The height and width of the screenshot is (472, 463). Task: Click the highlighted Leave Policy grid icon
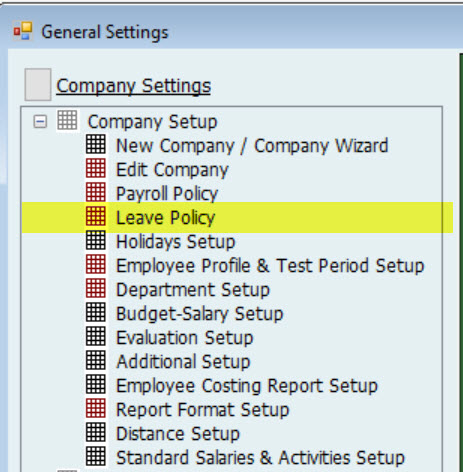pos(96,216)
